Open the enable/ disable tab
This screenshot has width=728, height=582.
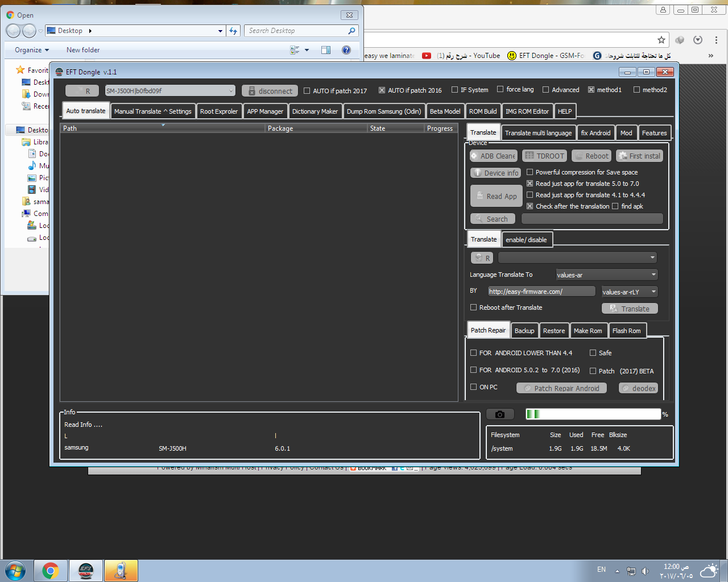527,240
